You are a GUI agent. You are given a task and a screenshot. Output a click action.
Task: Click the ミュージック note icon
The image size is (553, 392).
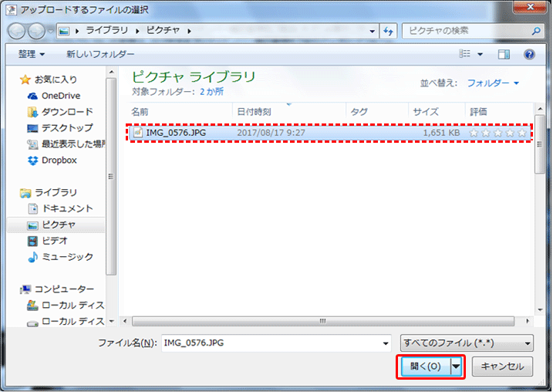[32, 257]
